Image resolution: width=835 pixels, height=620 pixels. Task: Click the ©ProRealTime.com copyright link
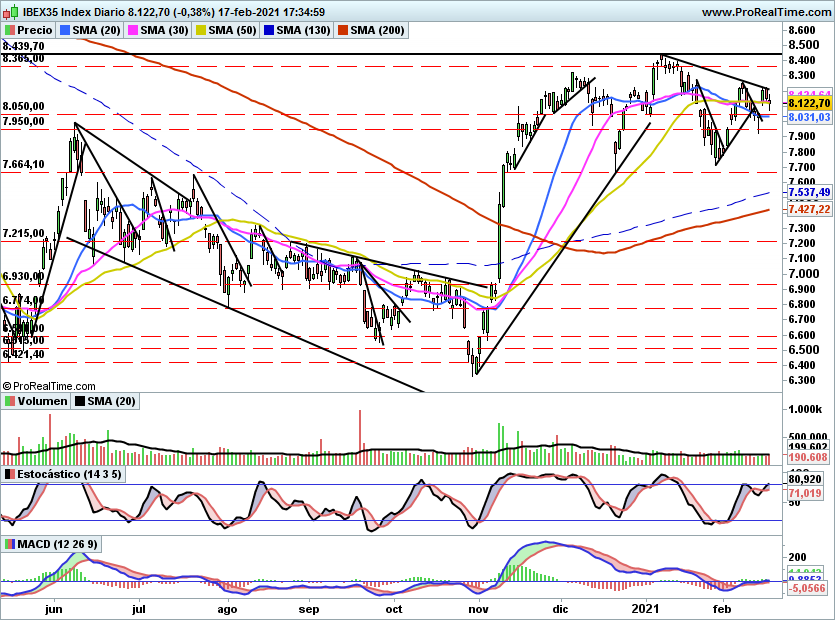[48, 385]
